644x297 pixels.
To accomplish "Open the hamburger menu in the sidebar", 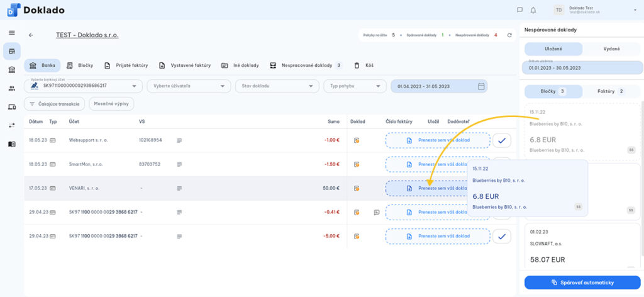I will tap(12, 33).
